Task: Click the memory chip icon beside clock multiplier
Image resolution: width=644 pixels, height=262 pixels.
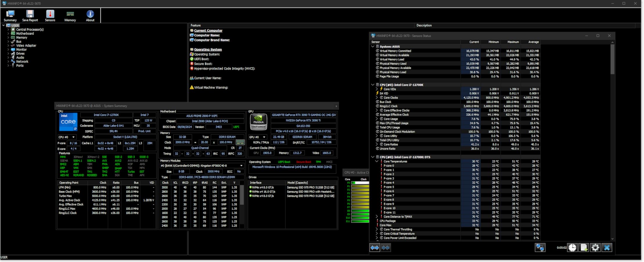Action: [240, 142]
